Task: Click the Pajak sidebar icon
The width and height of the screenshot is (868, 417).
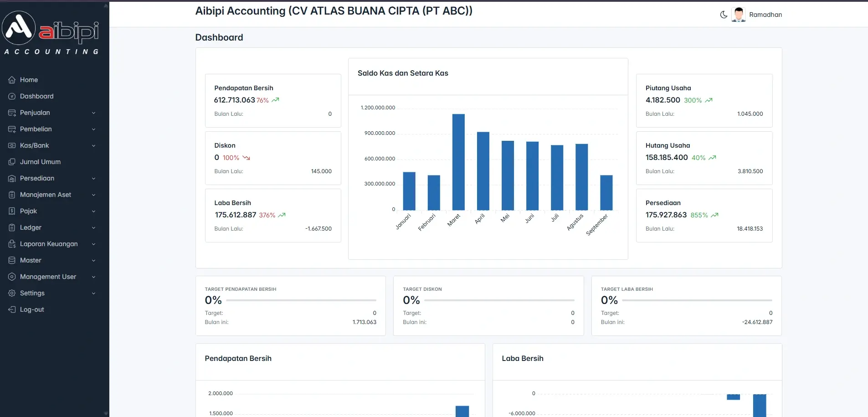Action: [x=12, y=211]
